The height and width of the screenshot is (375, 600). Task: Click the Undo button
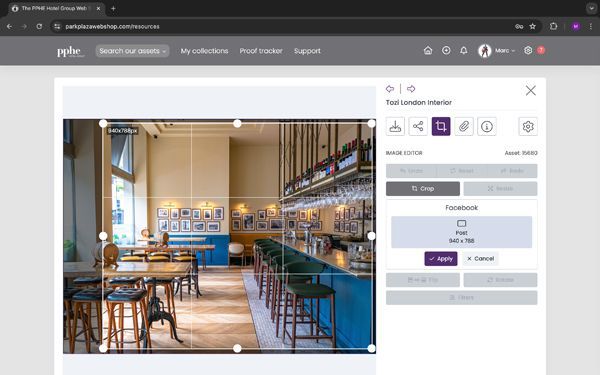(x=411, y=171)
